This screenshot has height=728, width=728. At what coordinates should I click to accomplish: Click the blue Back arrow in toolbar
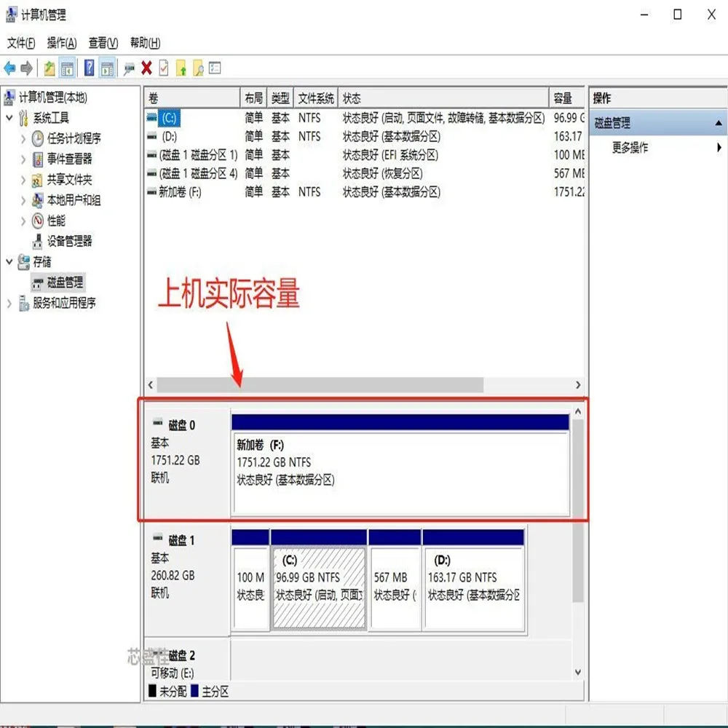9,68
